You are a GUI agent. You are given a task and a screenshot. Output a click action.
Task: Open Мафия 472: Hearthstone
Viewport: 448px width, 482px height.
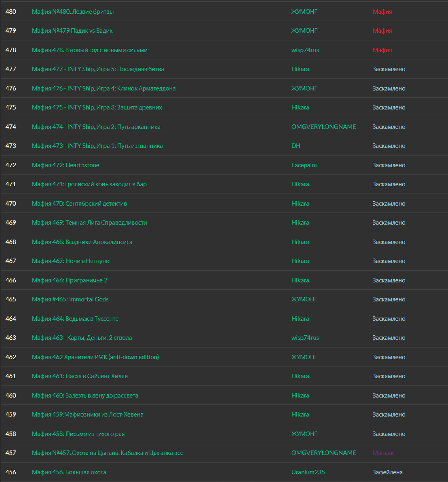pyautogui.click(x=66, y=165)
